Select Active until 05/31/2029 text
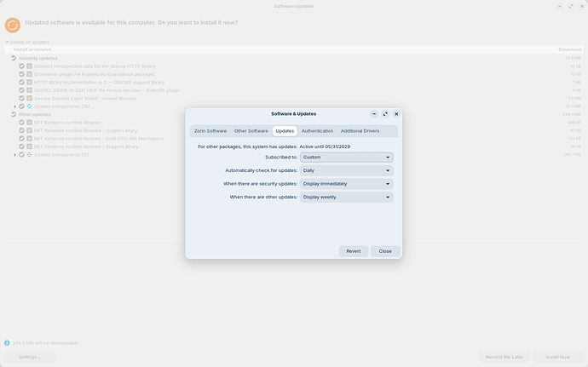 (325, 146)
